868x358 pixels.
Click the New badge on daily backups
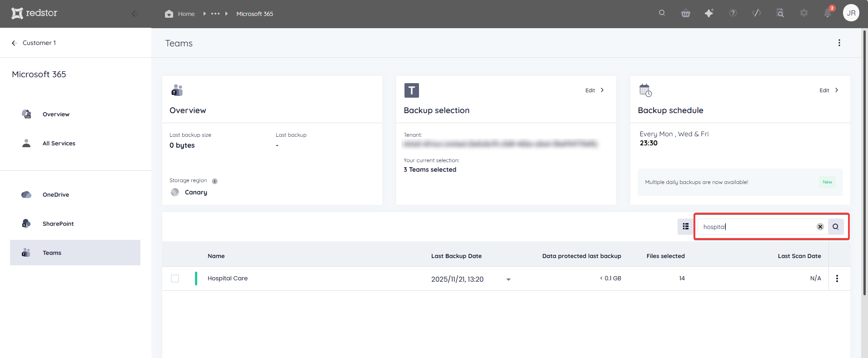[x=827, y=182]
